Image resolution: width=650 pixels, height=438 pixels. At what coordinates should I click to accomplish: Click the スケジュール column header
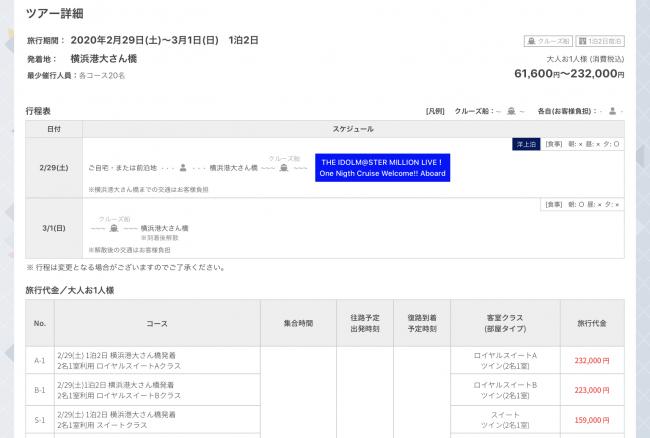tap(353, 129)
